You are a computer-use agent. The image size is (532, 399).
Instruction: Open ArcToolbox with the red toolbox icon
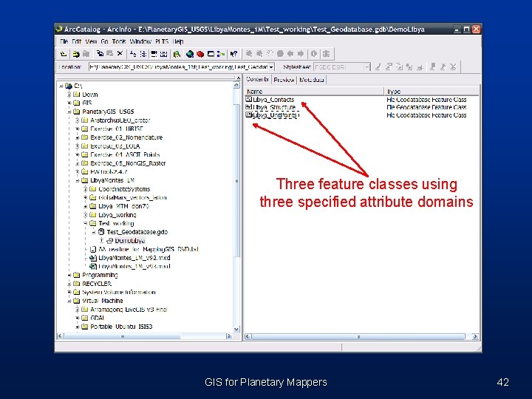tap(200, 54)
